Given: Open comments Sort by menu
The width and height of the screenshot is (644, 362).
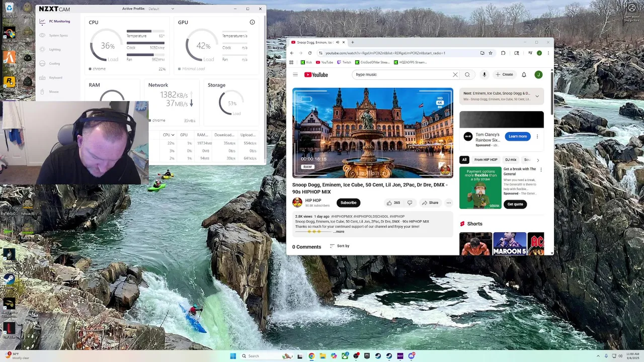Looking at the screenshot, I should pos(340,246).
